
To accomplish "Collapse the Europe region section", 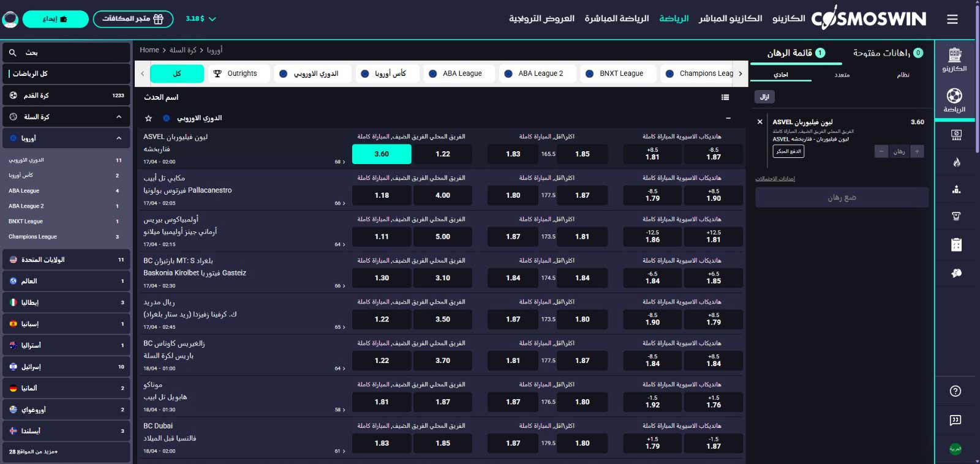I will (x=119, y=138).
